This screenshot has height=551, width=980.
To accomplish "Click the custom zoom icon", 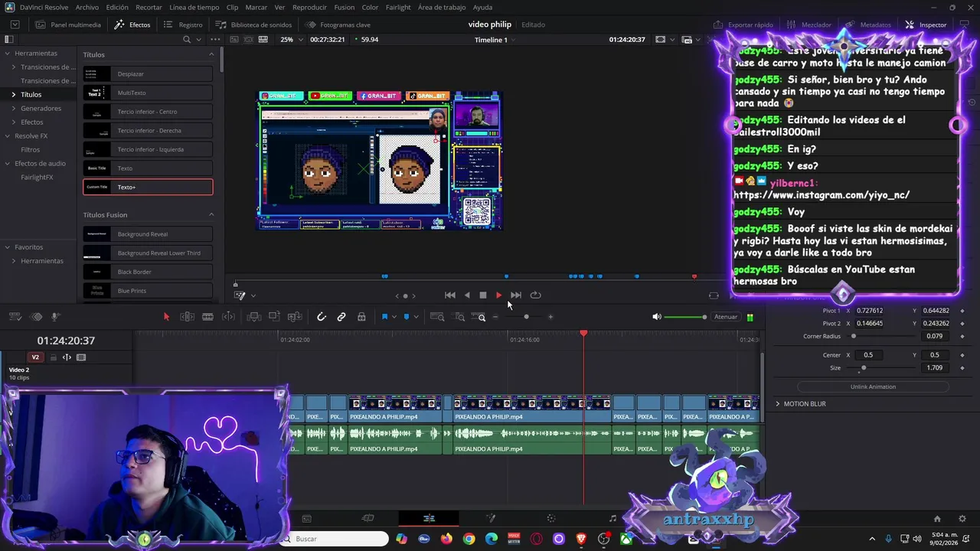I will pyautogui.click(x=479, y=317).
